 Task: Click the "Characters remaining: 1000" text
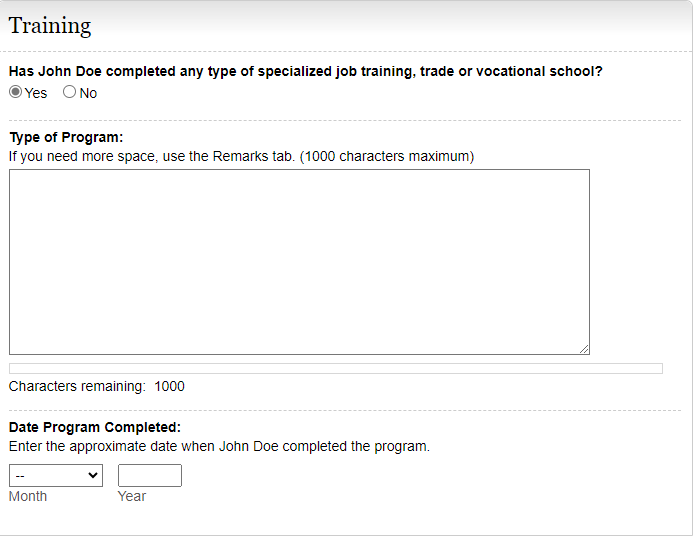97,386
